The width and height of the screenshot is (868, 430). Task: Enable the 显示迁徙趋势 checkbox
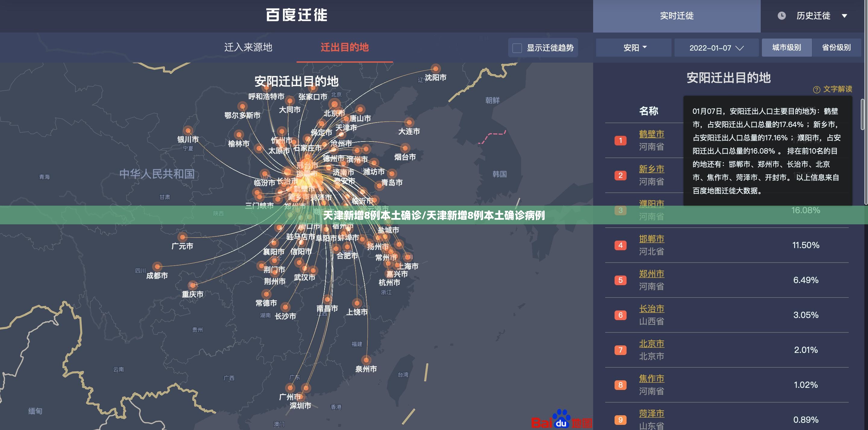[517, 48]
